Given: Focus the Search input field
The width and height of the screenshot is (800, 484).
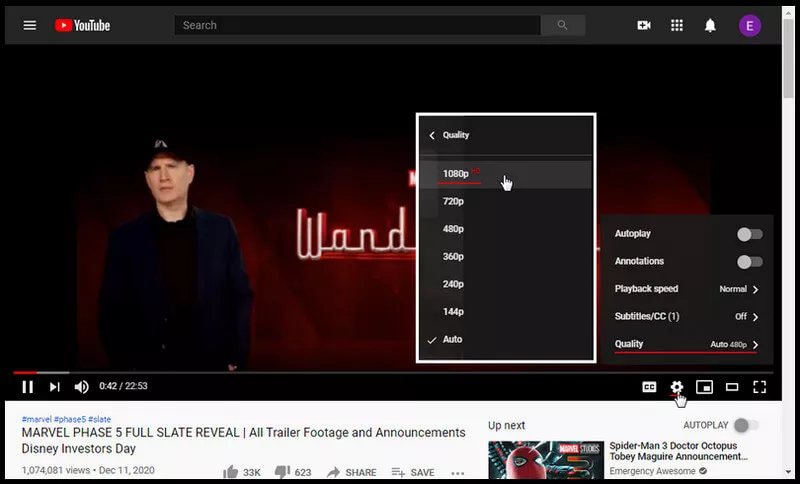Looking at the screenshot, I should [x=357, y=25].
